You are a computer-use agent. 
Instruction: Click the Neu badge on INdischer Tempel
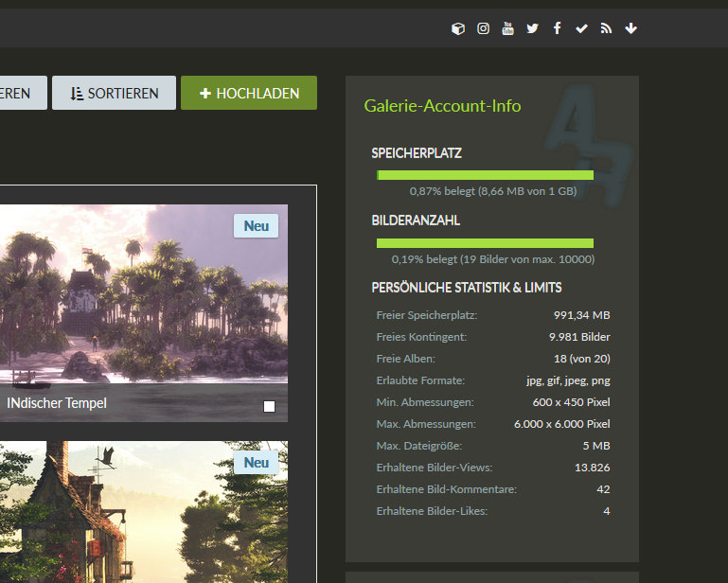pos(257,226)
